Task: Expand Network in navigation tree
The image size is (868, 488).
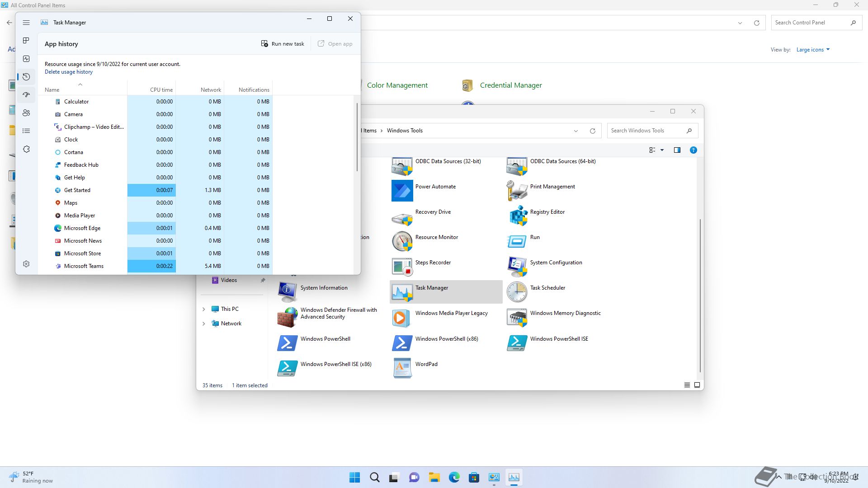Action: tap(203, 324)
